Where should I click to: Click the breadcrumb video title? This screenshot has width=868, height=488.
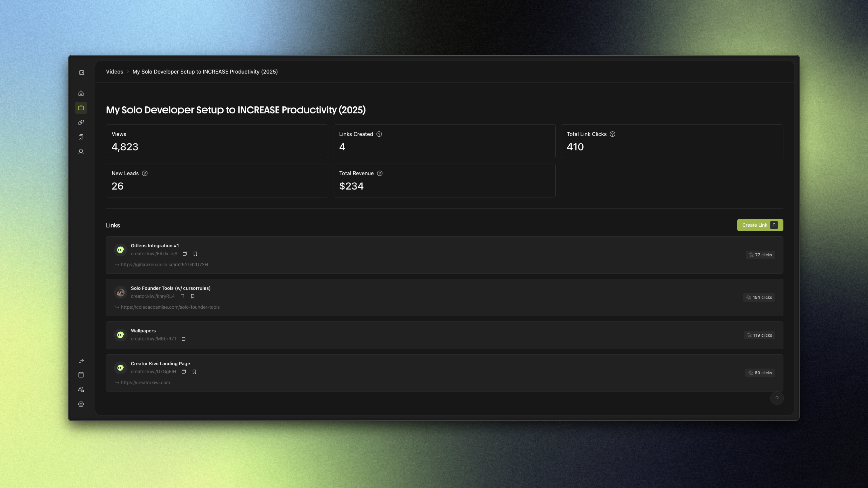coord(205,72)
